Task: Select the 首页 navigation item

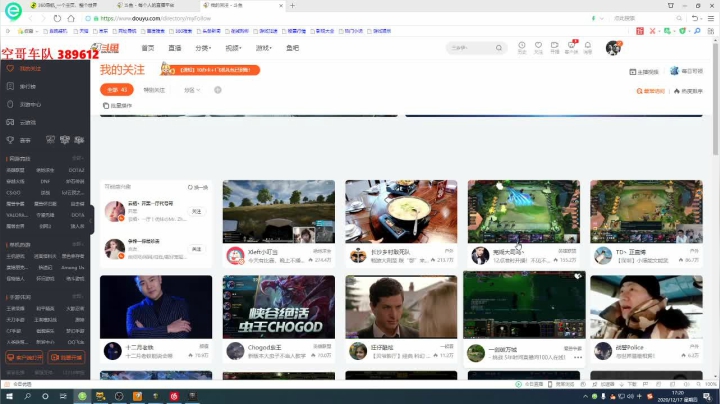Action: (148, 48)
